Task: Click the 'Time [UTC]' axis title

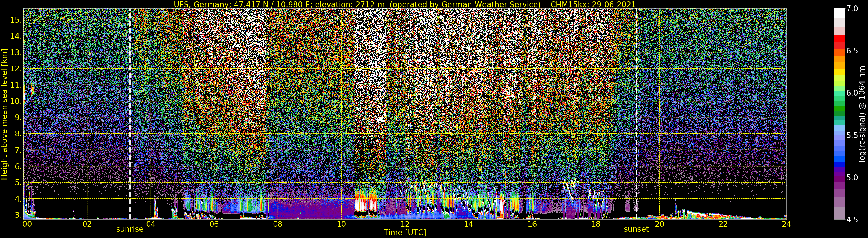Action: point(405,233)
